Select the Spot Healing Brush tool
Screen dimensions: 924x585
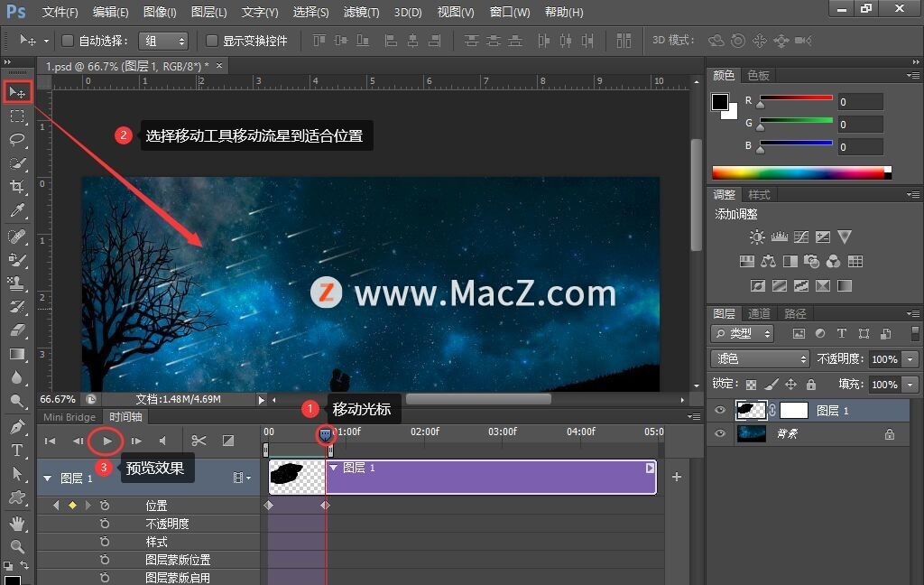point(17,236)
